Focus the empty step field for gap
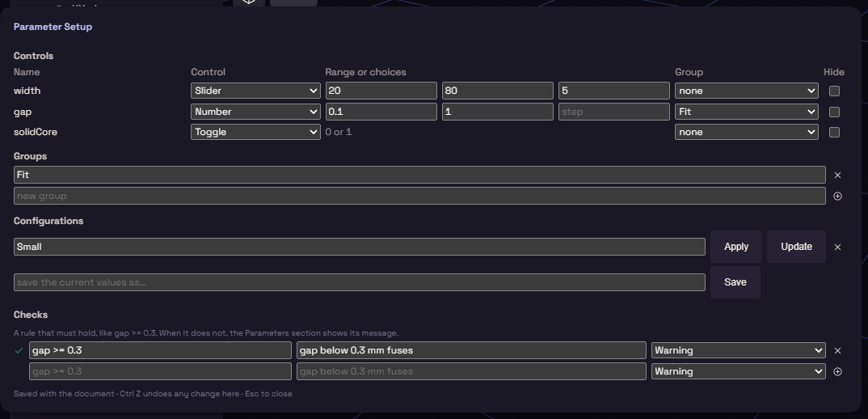Viewport: 868px width, 419px height. (613, 112)
